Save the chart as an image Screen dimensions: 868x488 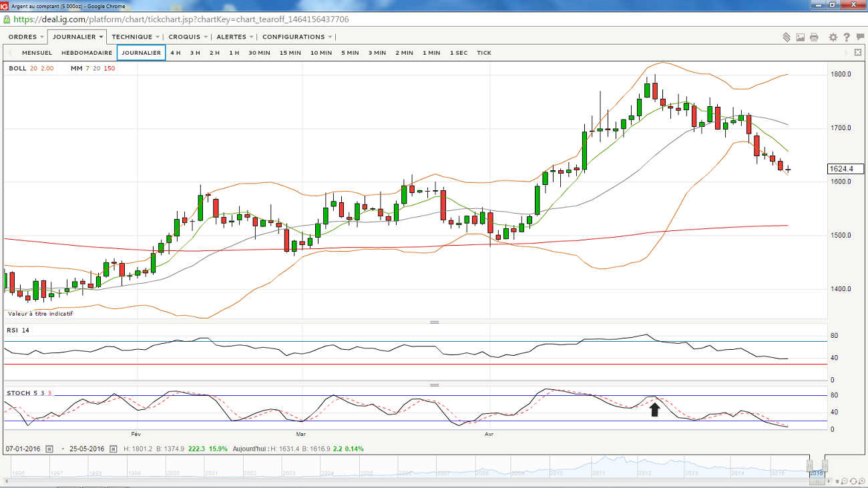(x=801, y=37)
